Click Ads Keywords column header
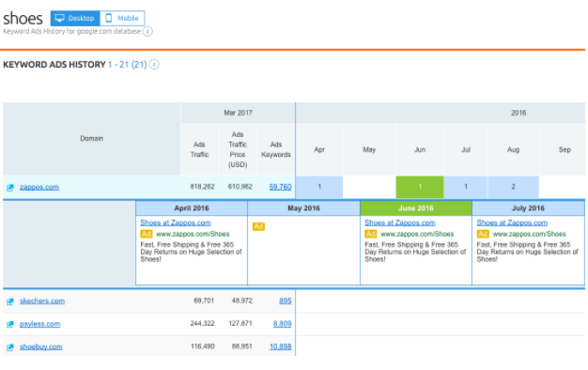The image size is (588, 370). tap(276, 149)
